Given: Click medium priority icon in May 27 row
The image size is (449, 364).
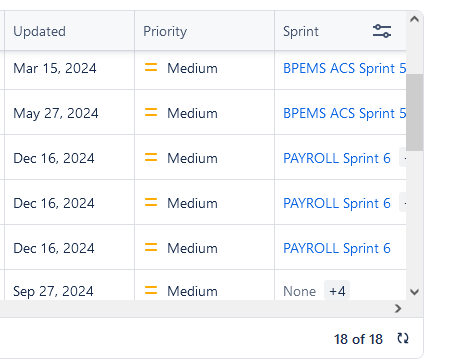Looking at the screenshot, I should click(151, 113).
